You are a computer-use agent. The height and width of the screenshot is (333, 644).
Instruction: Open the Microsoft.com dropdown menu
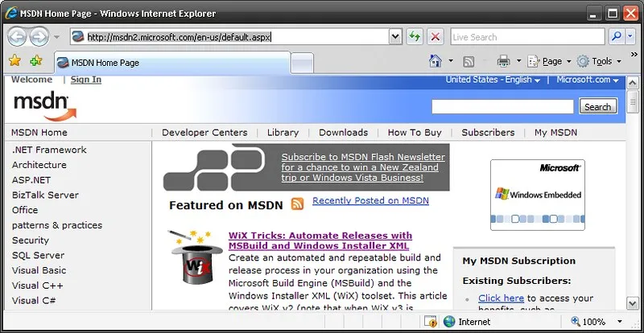click(588, 80)
